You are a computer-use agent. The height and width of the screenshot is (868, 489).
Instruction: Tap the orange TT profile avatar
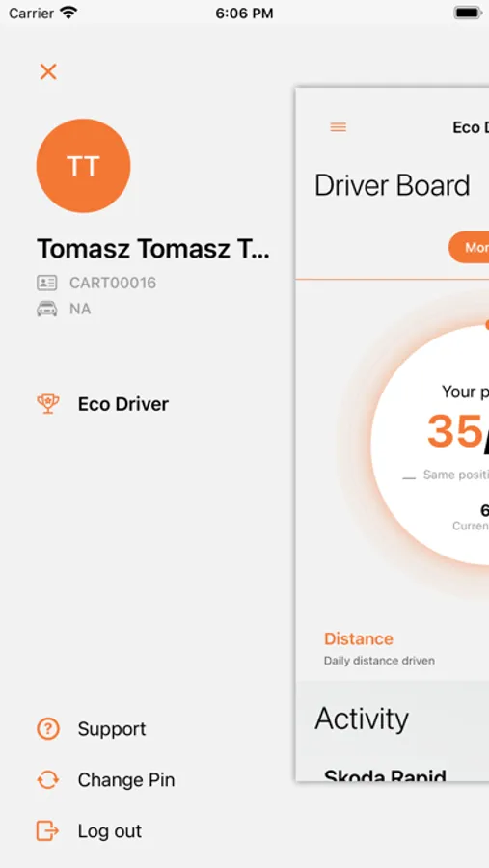[83, 166]
